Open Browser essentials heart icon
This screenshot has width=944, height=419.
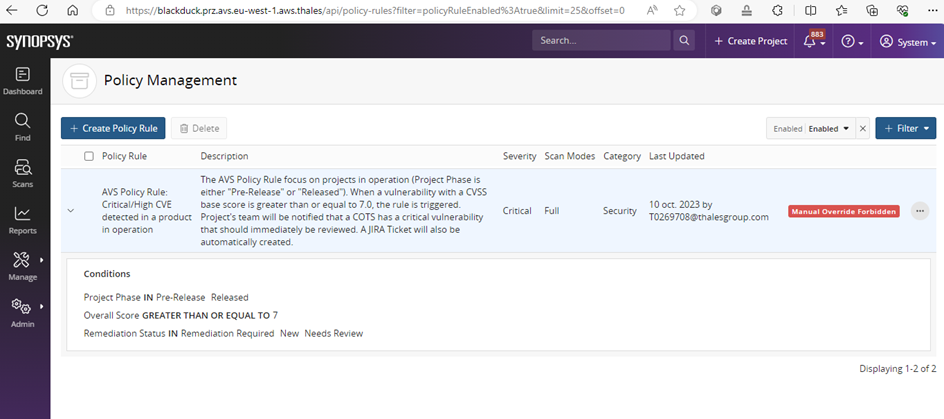902,10
